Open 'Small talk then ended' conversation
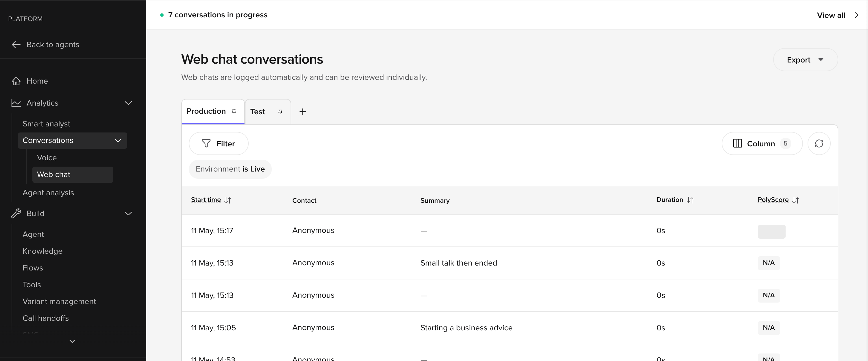The width and height of the screenshot is (868, 361). (x=509, y=263)
